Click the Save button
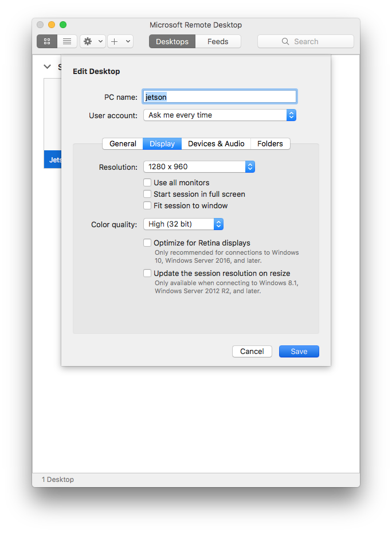Viewport: 392px width, 533px height. click(299, 352)
